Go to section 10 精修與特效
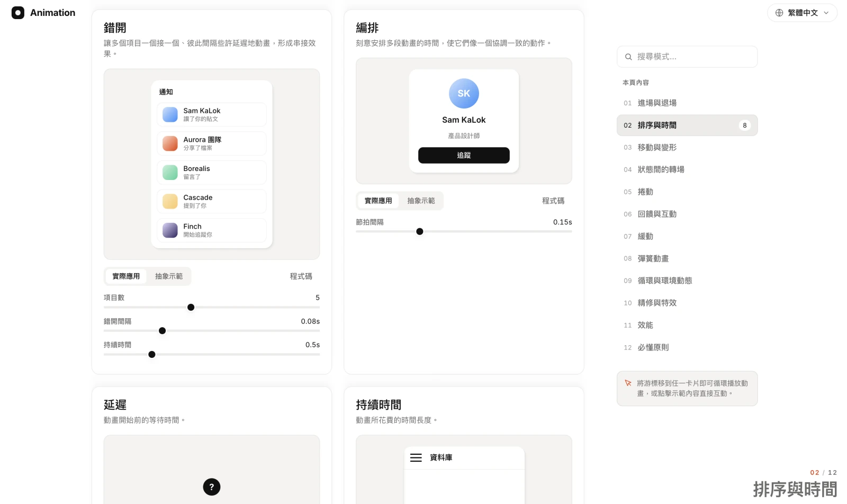 click(x=687, y=303)
